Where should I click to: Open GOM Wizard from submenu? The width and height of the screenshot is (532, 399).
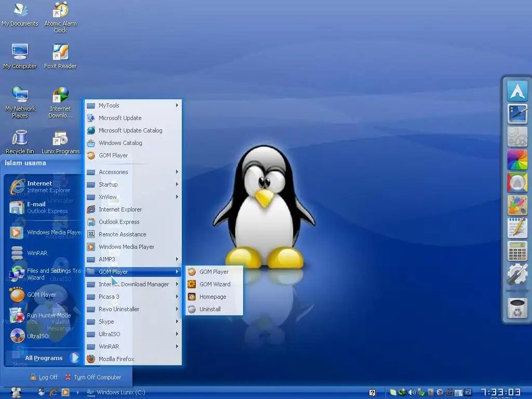214,284
